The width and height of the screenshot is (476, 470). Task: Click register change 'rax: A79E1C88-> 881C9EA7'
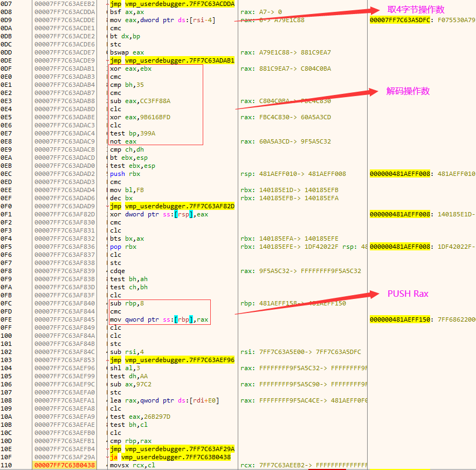(286, 52)
